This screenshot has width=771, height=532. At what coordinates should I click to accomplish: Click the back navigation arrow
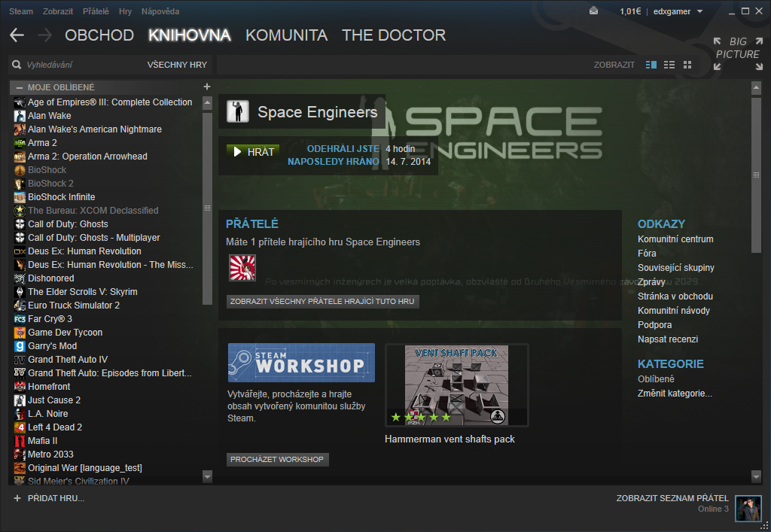[x=17, y=35]
